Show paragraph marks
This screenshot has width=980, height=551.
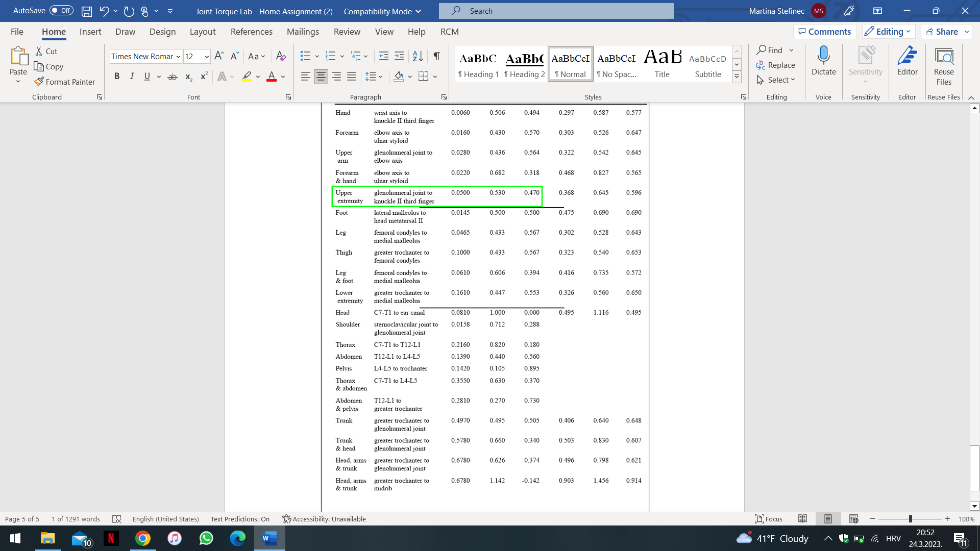(436, 56)
